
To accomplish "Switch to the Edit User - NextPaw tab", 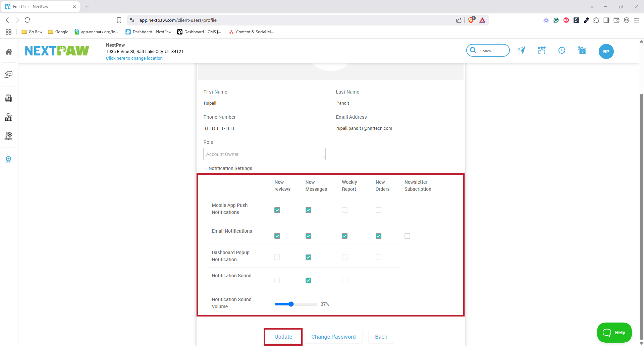I will [40, 7].
